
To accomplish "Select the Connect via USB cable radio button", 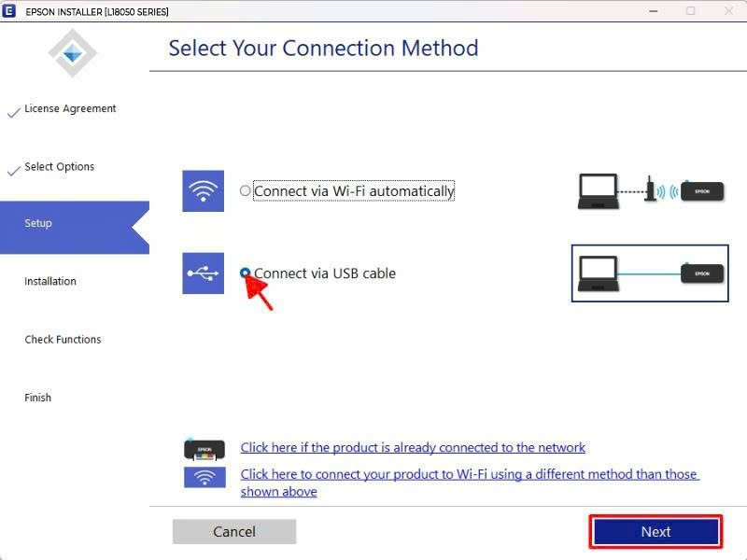I will point(245,273).
